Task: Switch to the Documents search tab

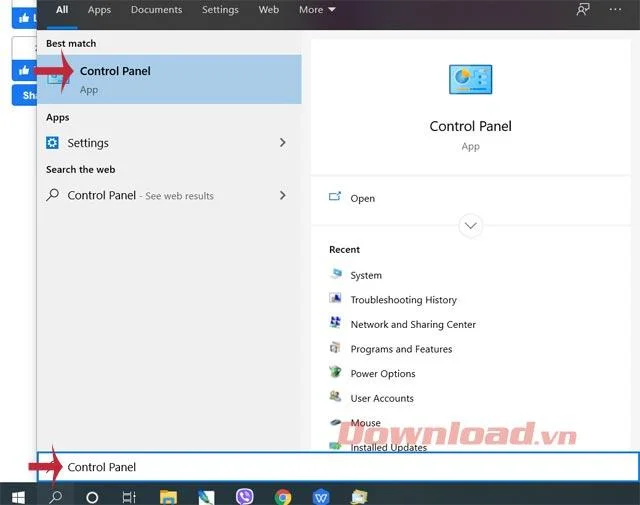Action: [x=156, y=10]
